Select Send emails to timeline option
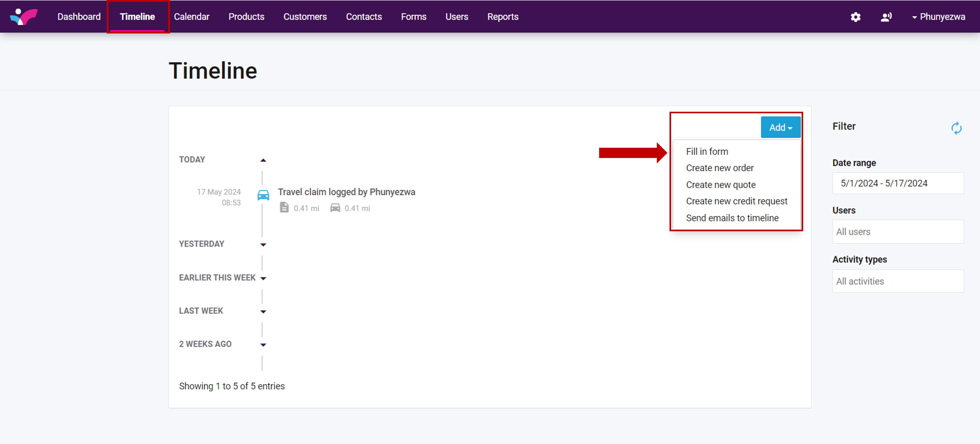The width and height of the screenshot is (980, 444). point(732,218)
